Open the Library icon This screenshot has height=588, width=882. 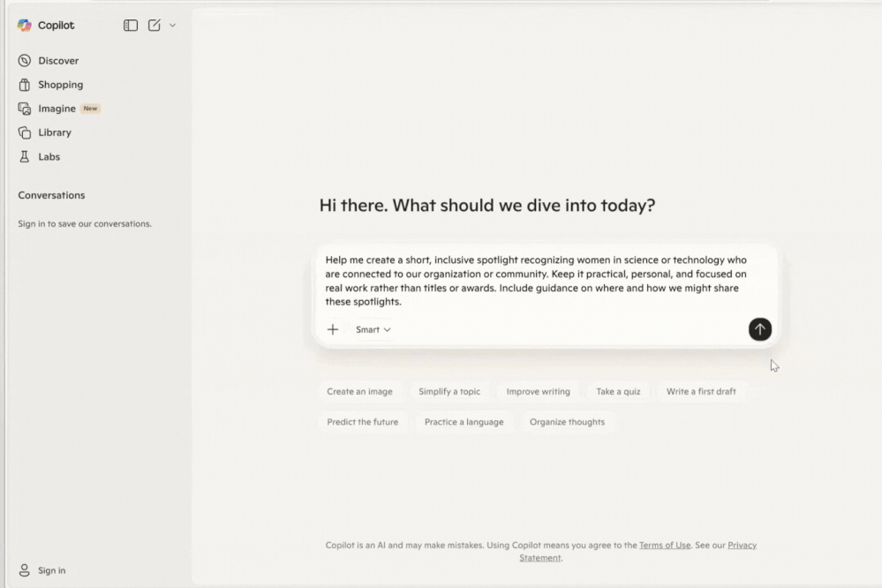(24, 132)
